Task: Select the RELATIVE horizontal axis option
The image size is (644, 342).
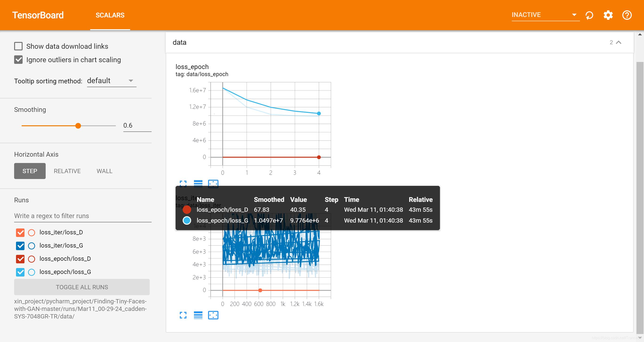Action: (x=67, y=171)
